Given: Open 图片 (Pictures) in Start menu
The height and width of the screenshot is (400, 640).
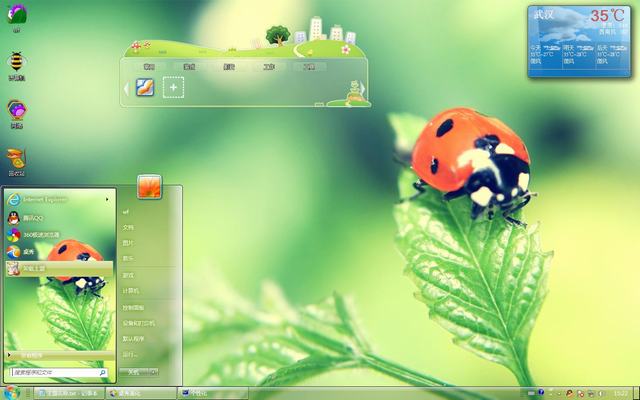Looking at the screenshot, I should [x=128, y=243].
